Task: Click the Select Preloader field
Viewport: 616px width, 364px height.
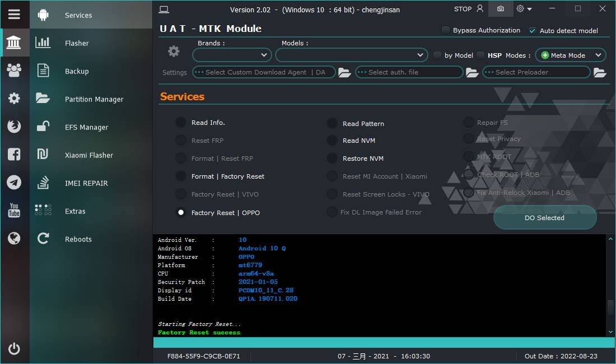Action: click(x=536, y=72)
